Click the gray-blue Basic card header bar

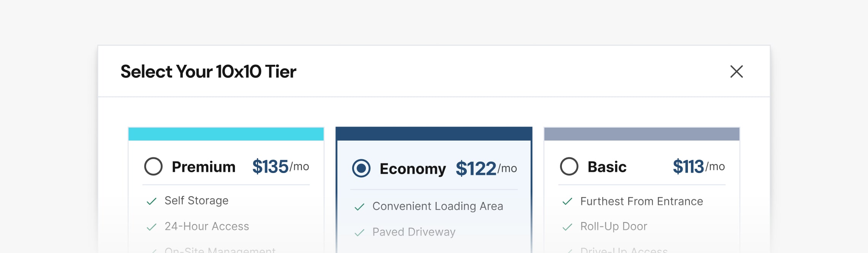pos(642,134)
